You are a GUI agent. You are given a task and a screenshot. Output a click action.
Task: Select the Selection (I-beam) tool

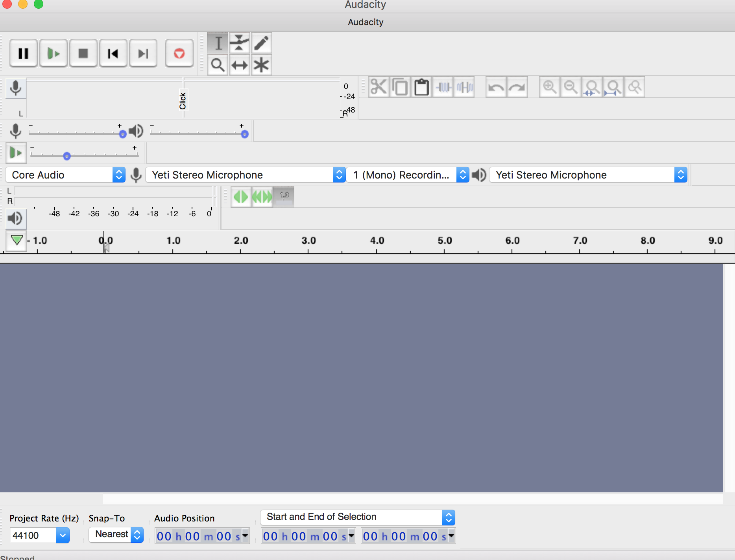[218, 43]
